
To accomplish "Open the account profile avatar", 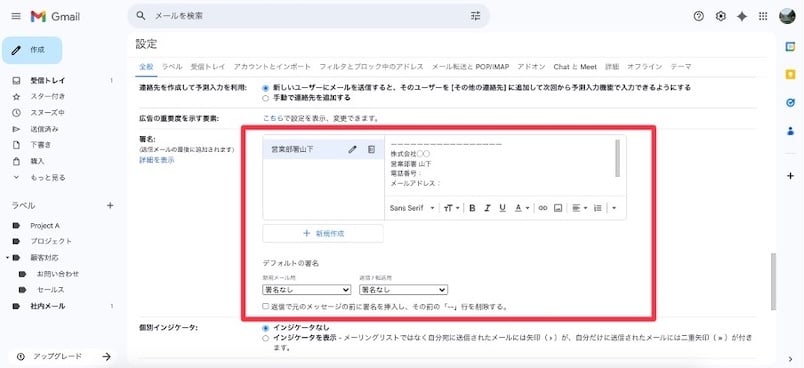I will [x=787, y=16].
